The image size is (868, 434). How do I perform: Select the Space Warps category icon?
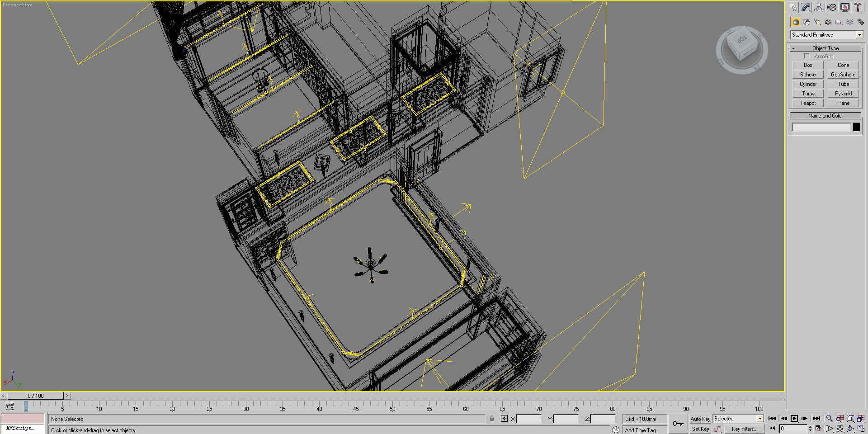[850, 22]
